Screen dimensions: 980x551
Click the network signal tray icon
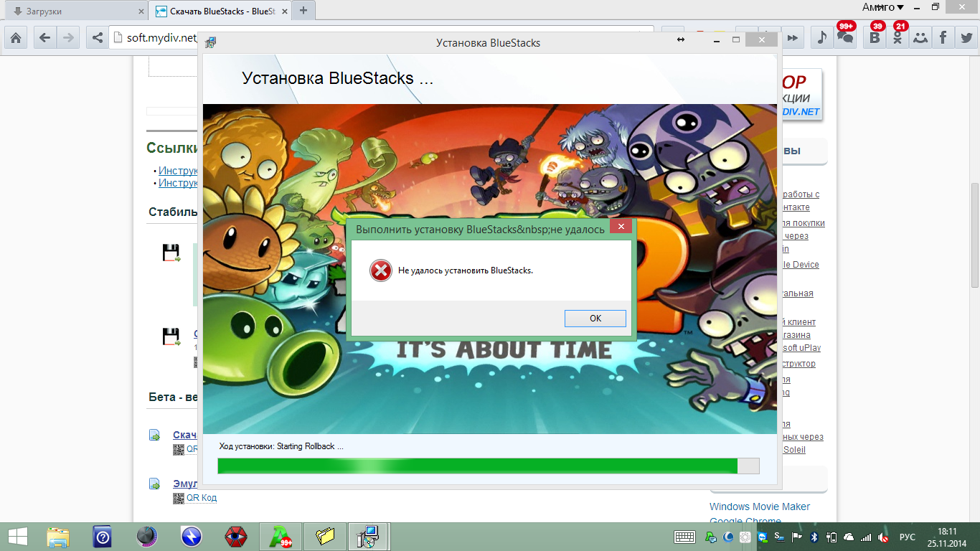click(x=867, y=537)
